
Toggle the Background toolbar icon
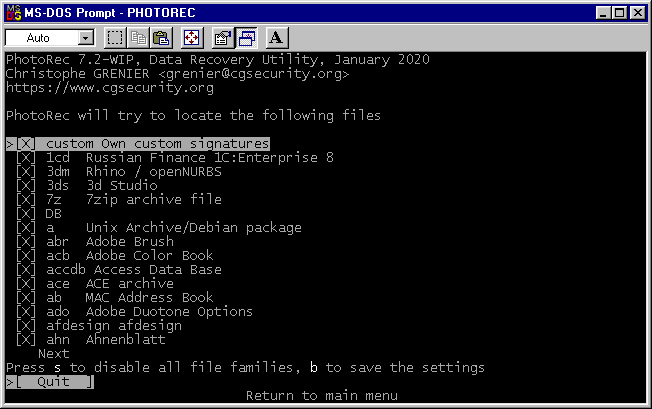pos(246,38)
